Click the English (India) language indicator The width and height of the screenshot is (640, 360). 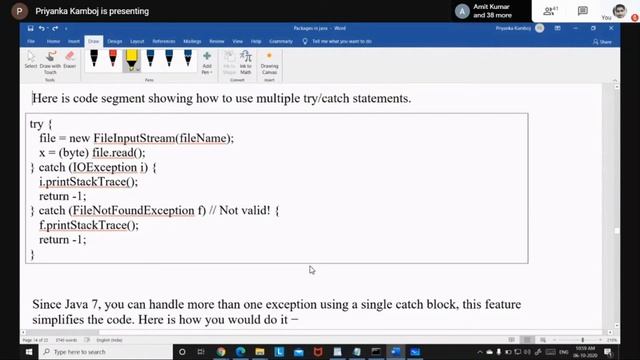tap(109, 340)
